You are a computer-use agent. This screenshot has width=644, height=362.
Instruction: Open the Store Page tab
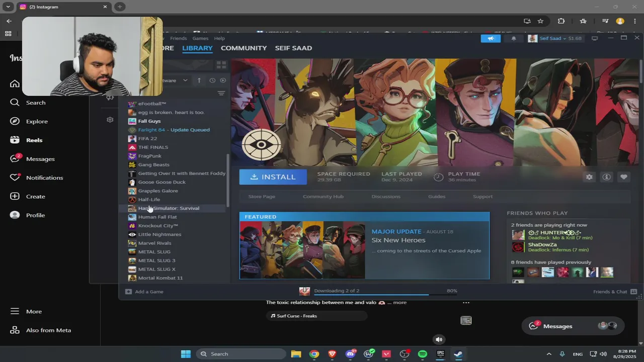point(262,197)
